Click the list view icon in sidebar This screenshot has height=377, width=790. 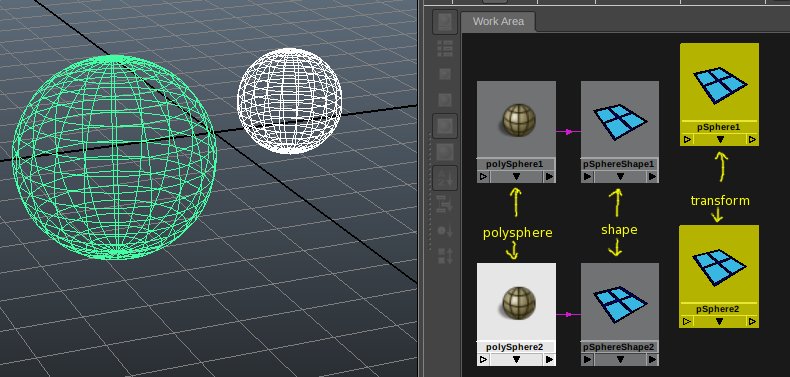coord(445,48)
